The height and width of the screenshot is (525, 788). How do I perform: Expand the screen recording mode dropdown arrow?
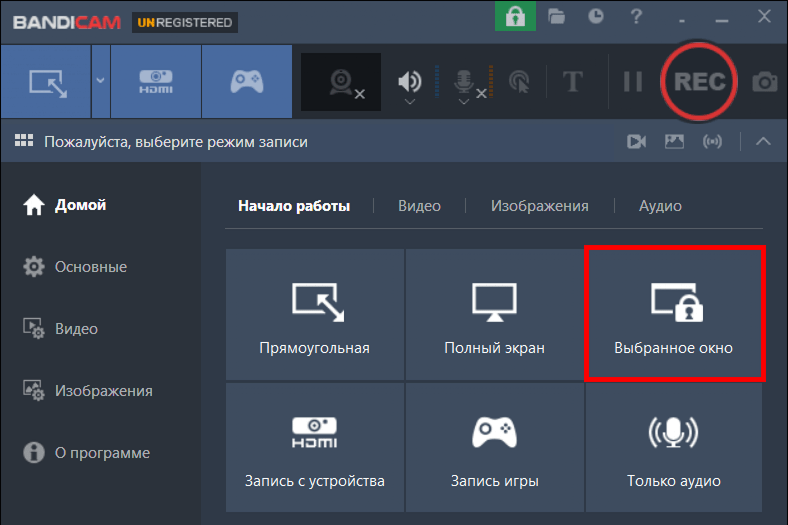pyautogui.click(x=101, y=80)
